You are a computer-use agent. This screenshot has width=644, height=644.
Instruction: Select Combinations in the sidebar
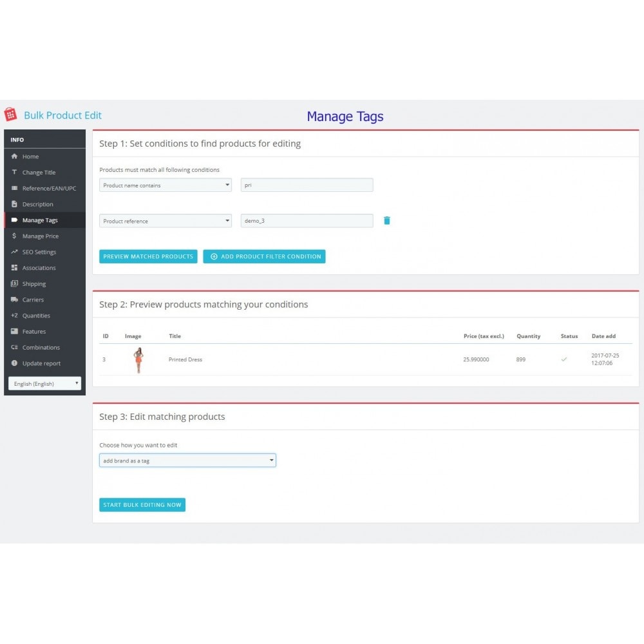coord(41,348)
